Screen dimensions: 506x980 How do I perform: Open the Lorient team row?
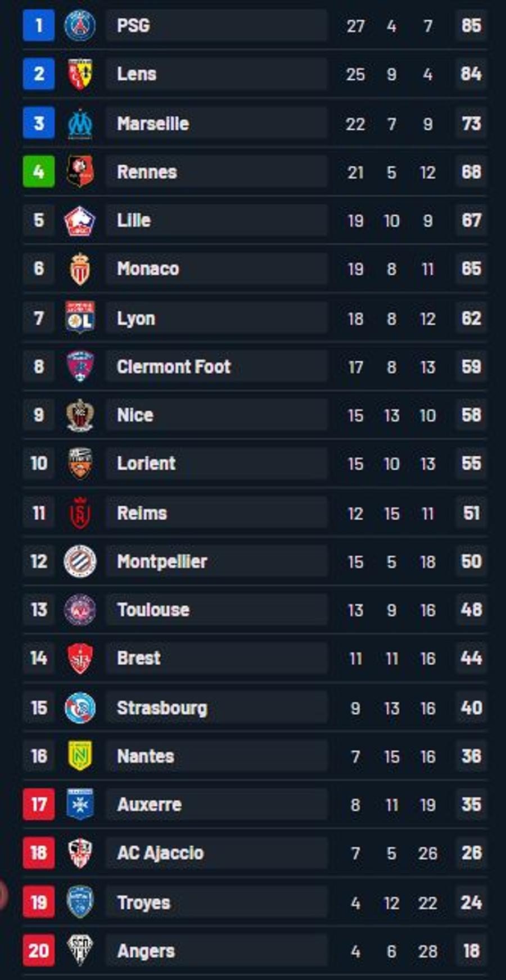click(x=255, y=464)
